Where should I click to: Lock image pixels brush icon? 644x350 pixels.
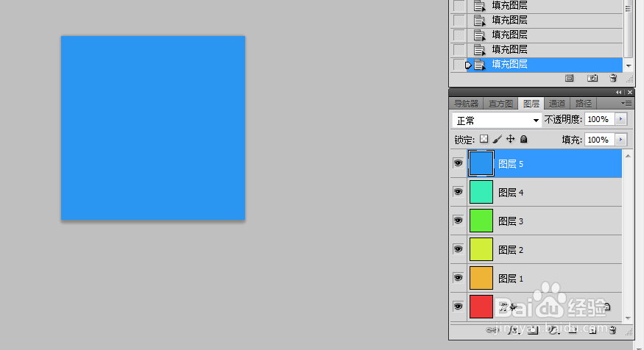tap(498, 139)
